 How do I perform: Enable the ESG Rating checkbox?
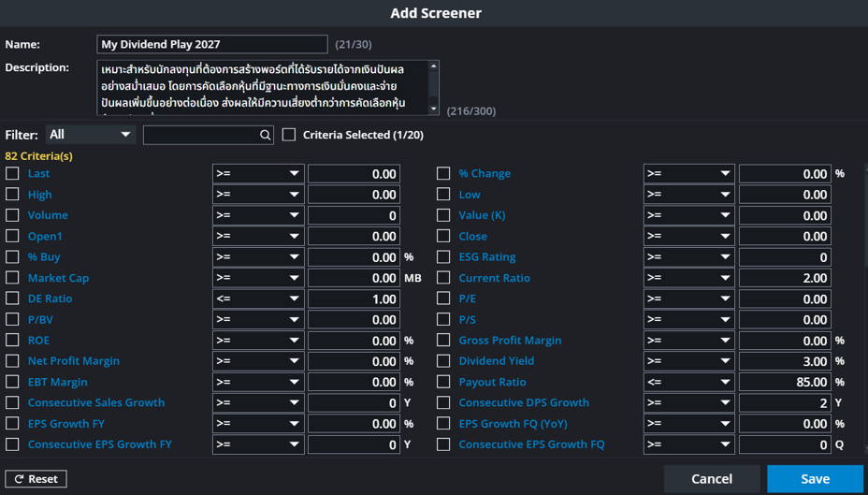pyautogui.click(x=443, y=257)
